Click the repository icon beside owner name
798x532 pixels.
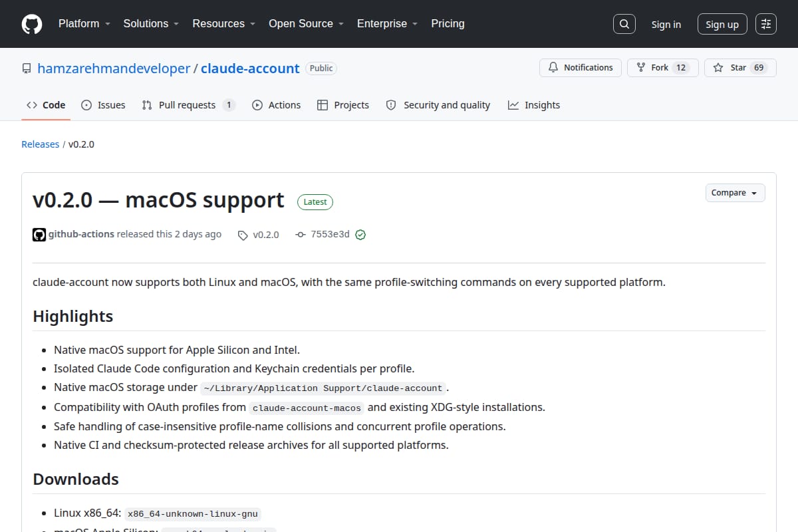click(27, 68)
